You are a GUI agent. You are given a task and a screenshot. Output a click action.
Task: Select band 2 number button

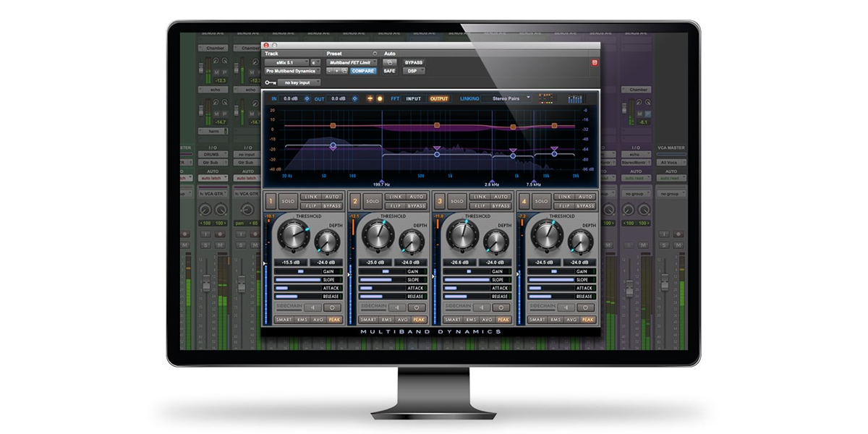[x=355, y=201]
